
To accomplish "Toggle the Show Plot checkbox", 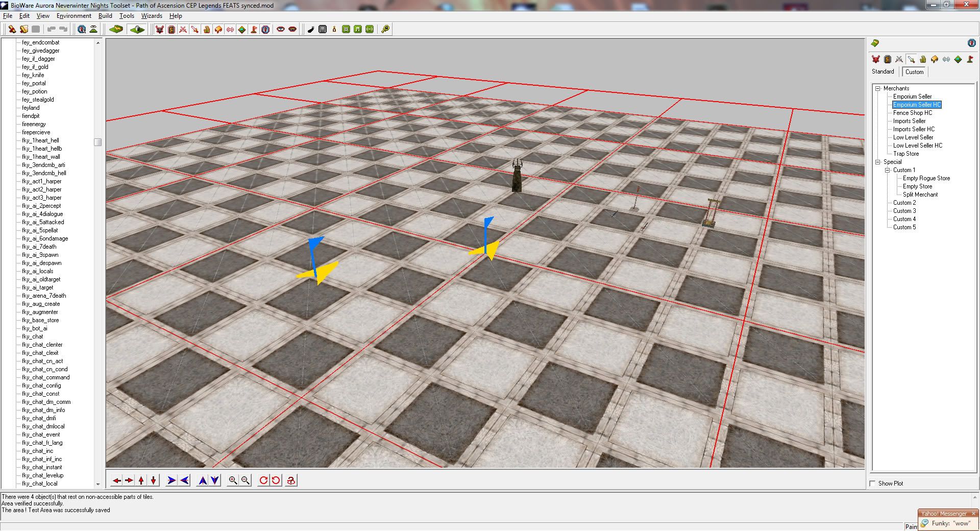I will (872, 484).
